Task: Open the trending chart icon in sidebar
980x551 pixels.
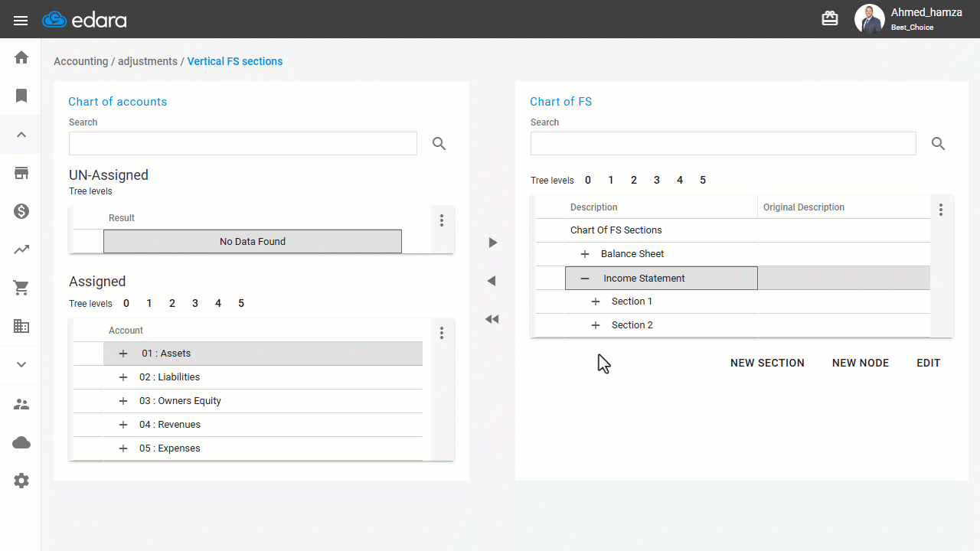Action: point(21,249)
